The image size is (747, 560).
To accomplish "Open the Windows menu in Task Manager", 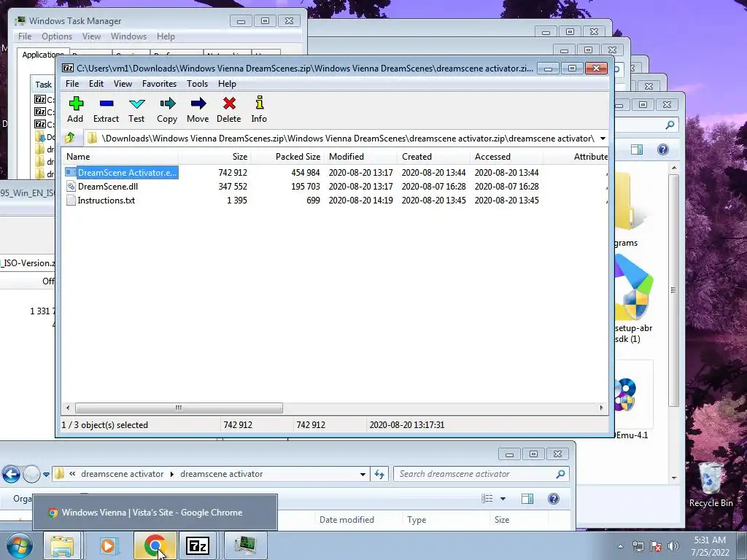I will point(128,36).
